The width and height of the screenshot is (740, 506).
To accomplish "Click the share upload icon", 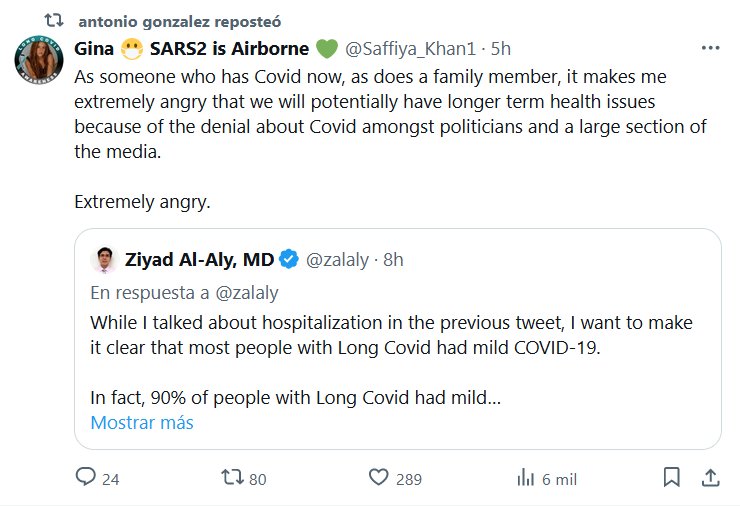I will click(709, 477).
